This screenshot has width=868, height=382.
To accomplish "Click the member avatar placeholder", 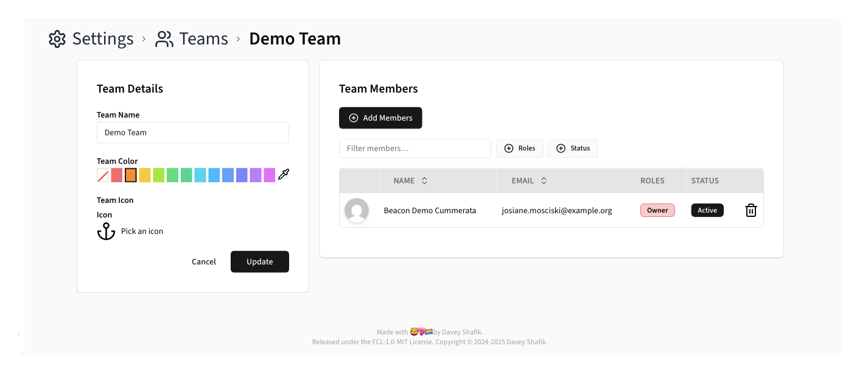I will click(x=357, y=210).
